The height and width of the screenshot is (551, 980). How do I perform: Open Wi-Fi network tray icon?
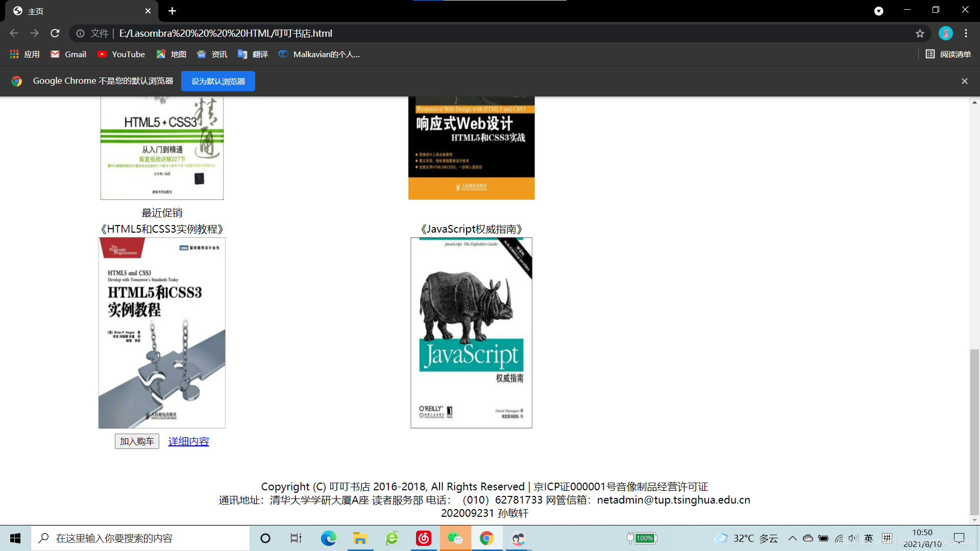[839, 538]
